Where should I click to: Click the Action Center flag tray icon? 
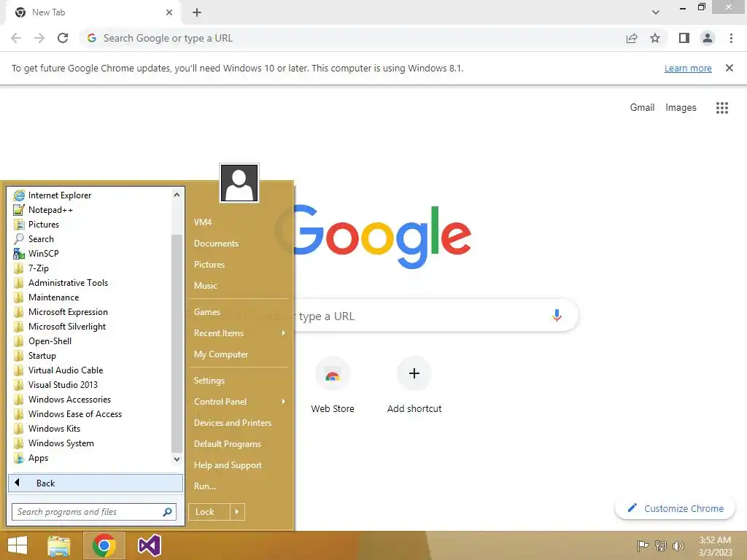(x=643, y=545)
